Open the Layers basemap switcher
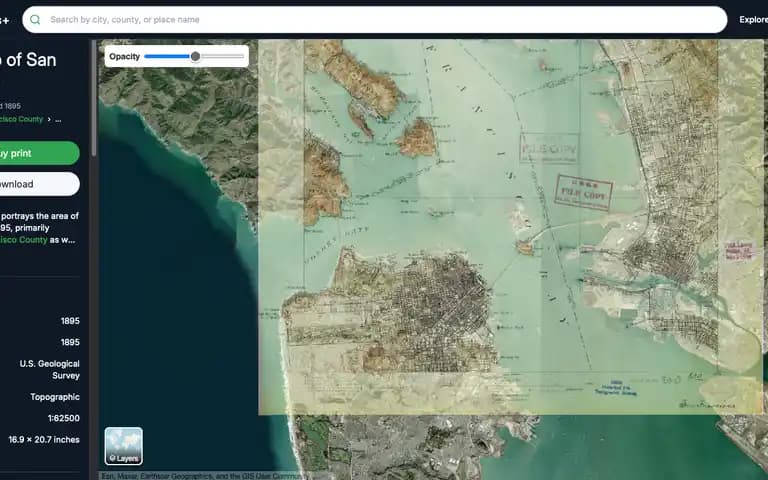The height and width of the screenshot is (480, 768). point(123,446)
